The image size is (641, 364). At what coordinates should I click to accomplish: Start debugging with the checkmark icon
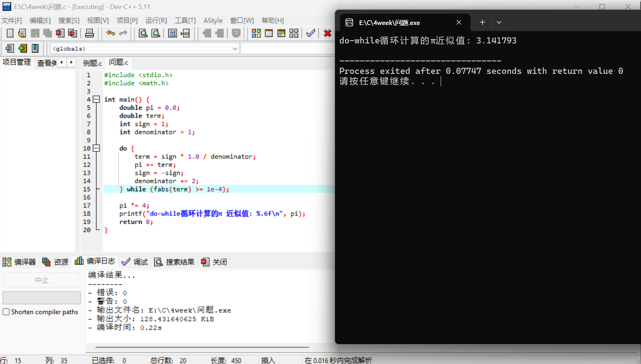pos(311,33)
